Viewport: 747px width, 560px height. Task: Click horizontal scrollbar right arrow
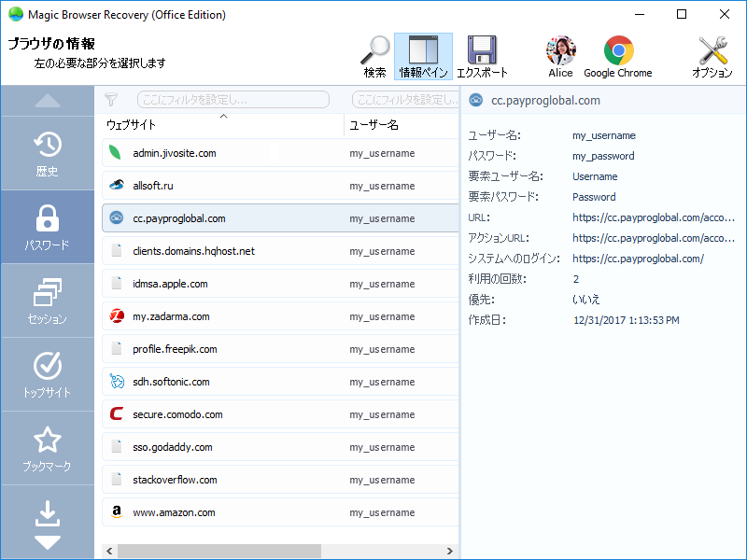(x=450, y=551)
